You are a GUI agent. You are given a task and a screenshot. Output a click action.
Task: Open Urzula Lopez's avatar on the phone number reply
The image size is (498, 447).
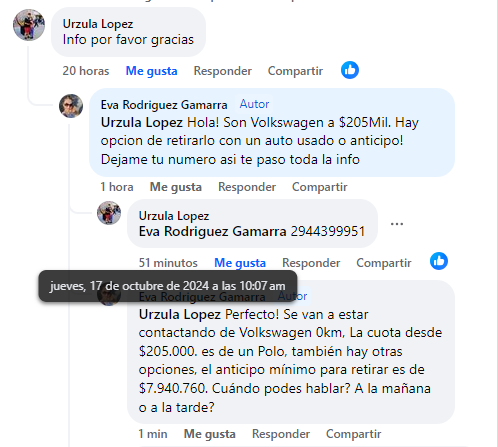click(x=109, y=213)
